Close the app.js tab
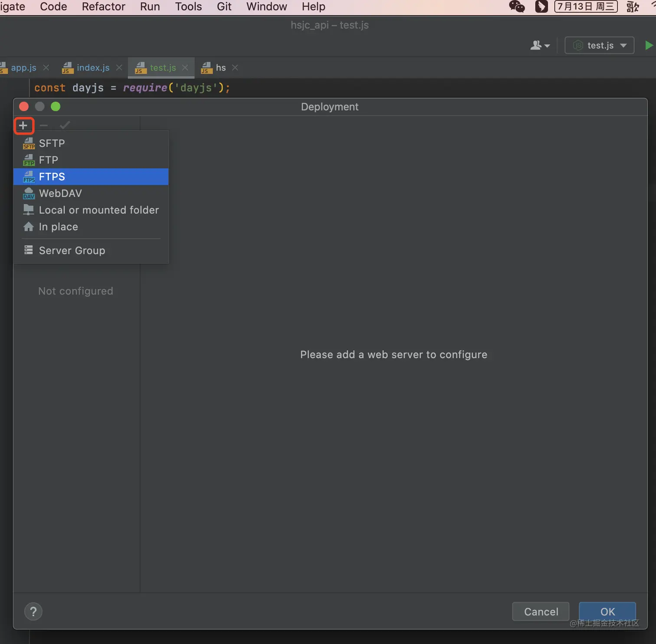 [x=46, y=68]
